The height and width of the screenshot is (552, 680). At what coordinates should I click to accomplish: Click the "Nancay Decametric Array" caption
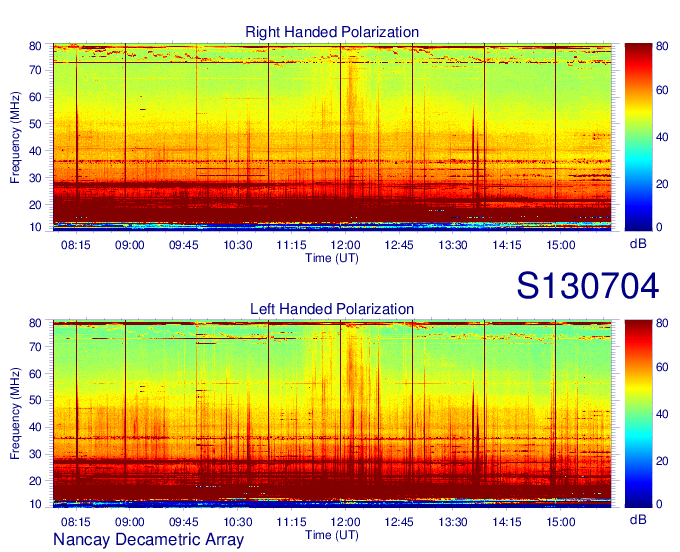point(148,539)
